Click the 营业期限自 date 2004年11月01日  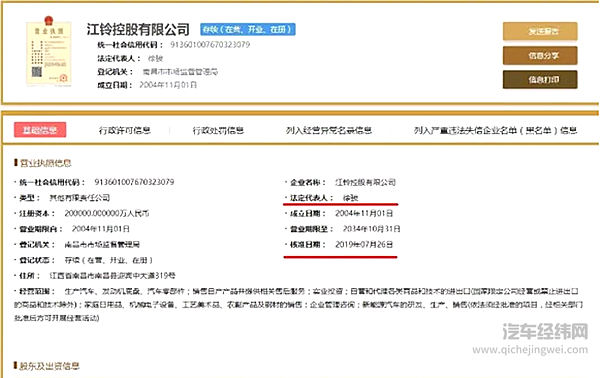click(x=101, y=229)
